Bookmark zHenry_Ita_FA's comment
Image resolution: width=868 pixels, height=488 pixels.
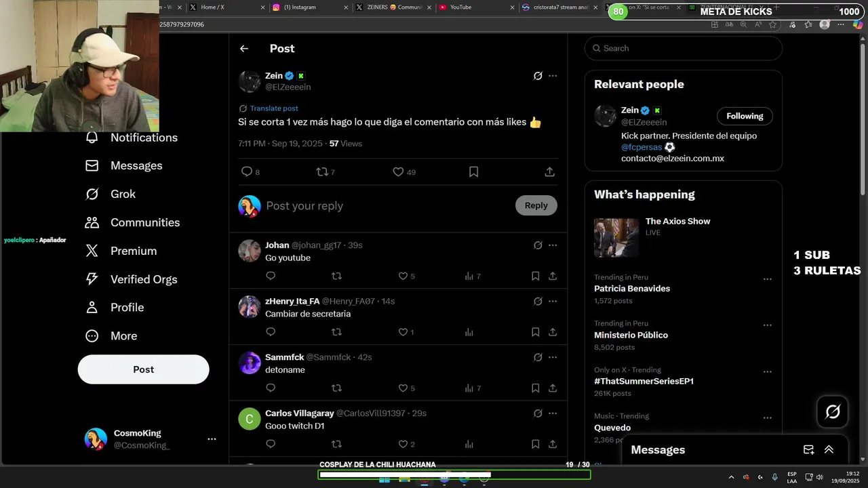pos(535,332)
